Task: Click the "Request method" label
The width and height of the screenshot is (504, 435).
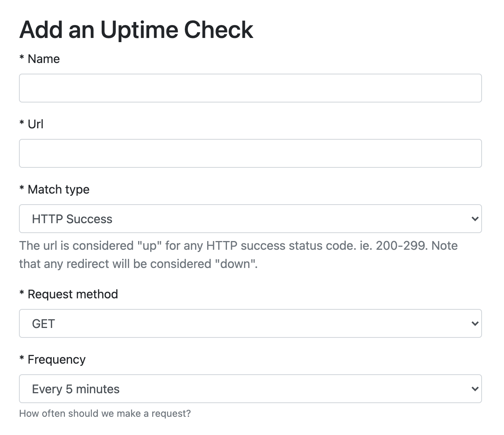Action: click(72, 294)
